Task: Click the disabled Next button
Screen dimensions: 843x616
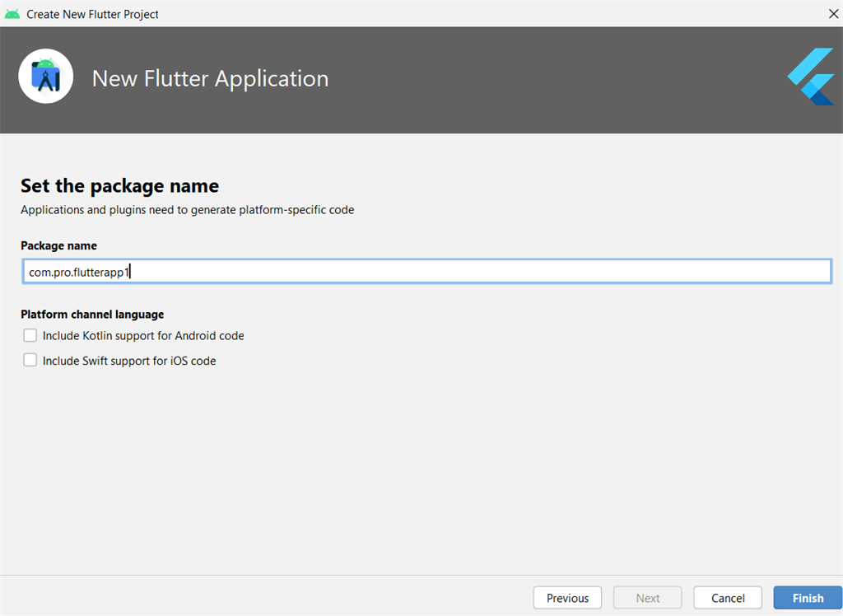Action: 648,598
